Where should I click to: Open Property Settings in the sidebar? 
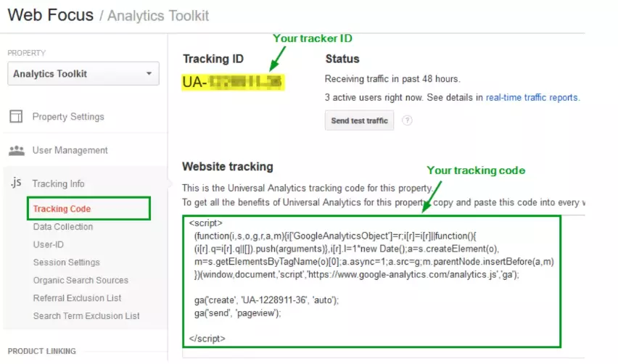[68, 117]
